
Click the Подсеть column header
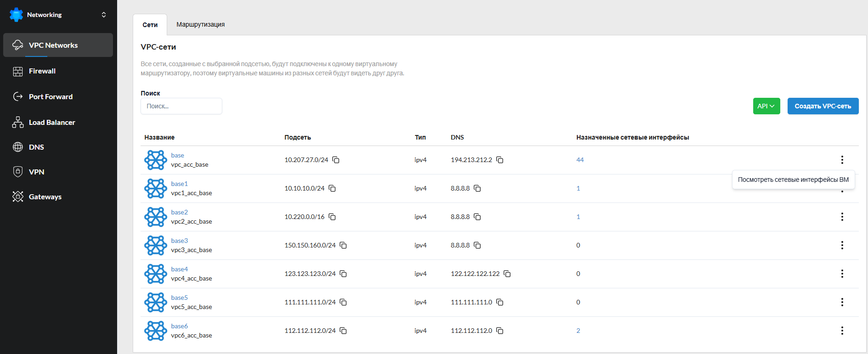(x=298, y=137)
